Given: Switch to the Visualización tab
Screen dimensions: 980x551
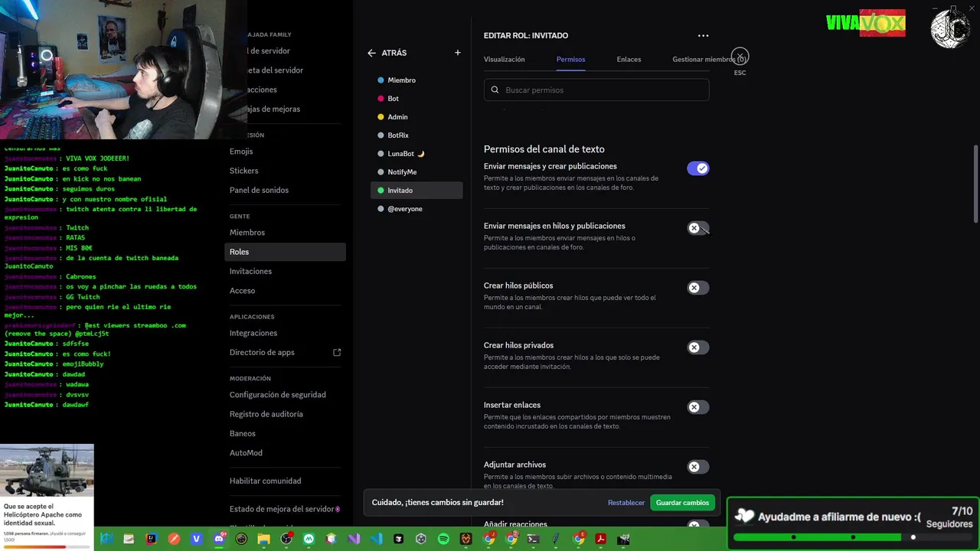Looking at the screenshot, I should pos(504,59).
